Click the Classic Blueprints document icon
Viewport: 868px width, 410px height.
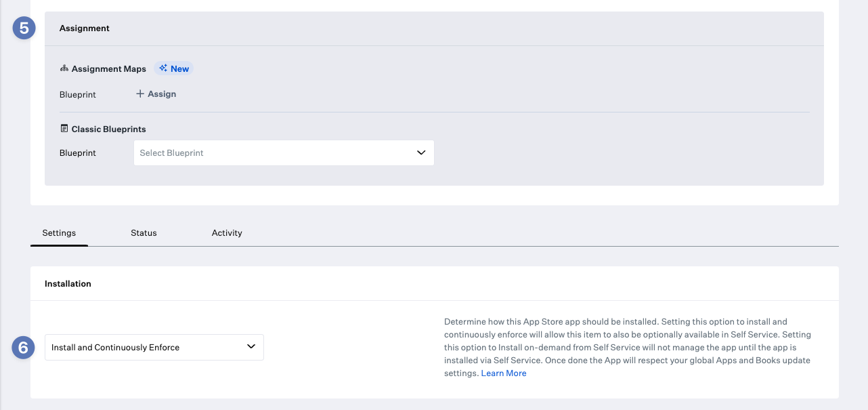[x=64, y=129]
